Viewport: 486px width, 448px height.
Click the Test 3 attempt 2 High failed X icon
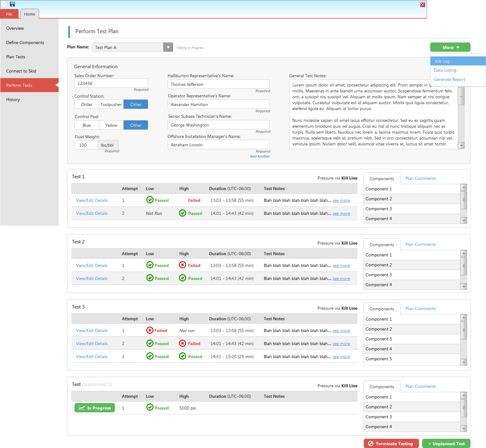pyautogui.click(x=182, y=343)
